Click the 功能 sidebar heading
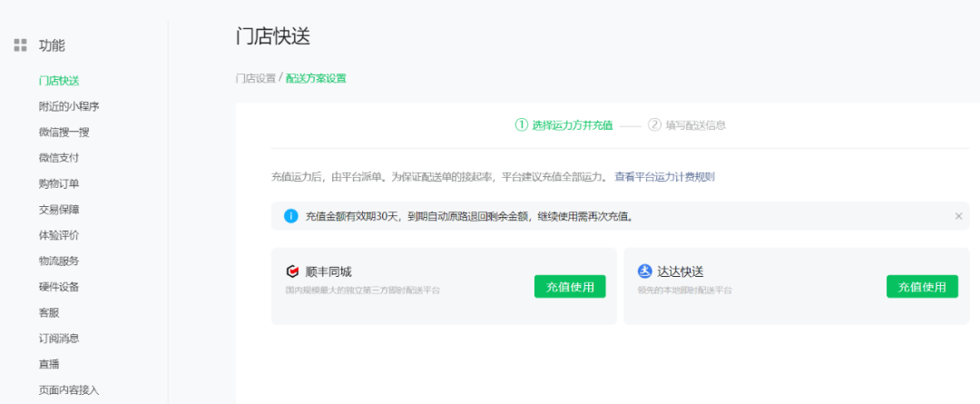980x404 pixels. 52,45
